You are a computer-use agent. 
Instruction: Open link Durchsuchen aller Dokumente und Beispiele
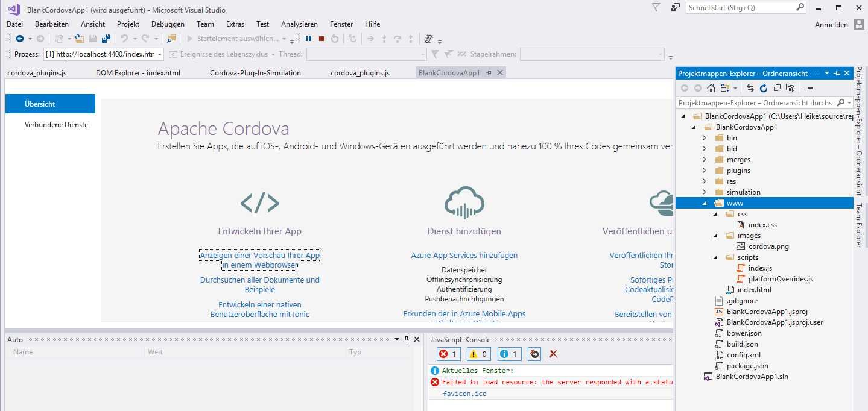(260, 284)
